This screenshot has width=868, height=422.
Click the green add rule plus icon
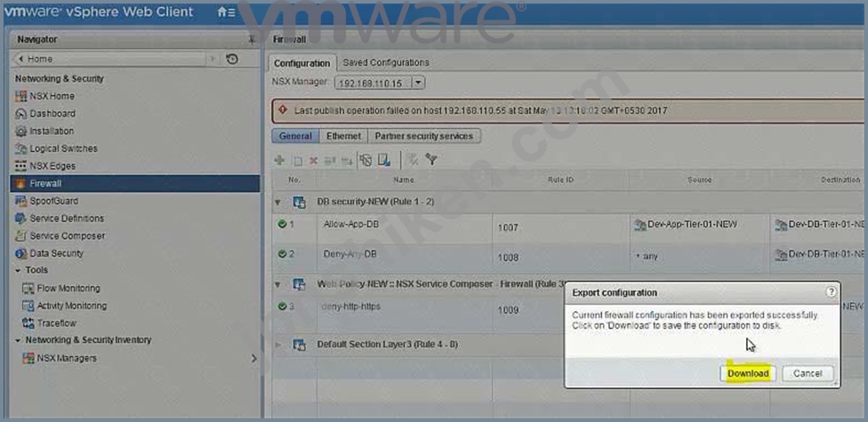(x=279, y=161)
